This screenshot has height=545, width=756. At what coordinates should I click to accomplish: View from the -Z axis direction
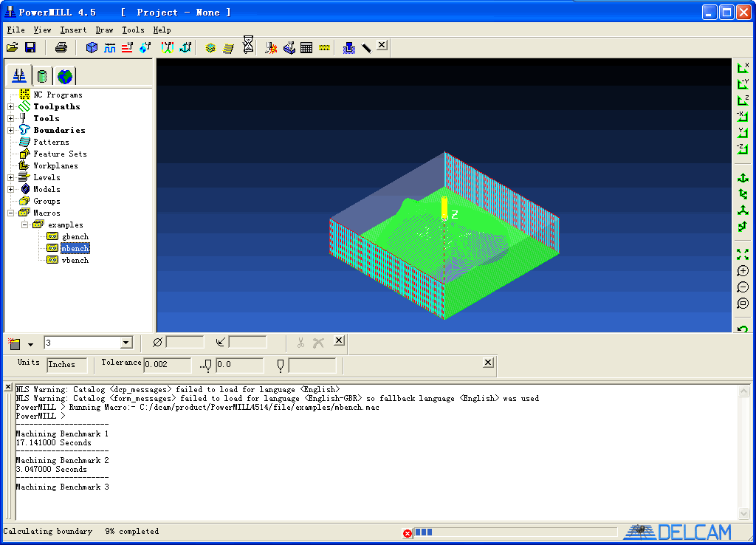pos(743,149)
